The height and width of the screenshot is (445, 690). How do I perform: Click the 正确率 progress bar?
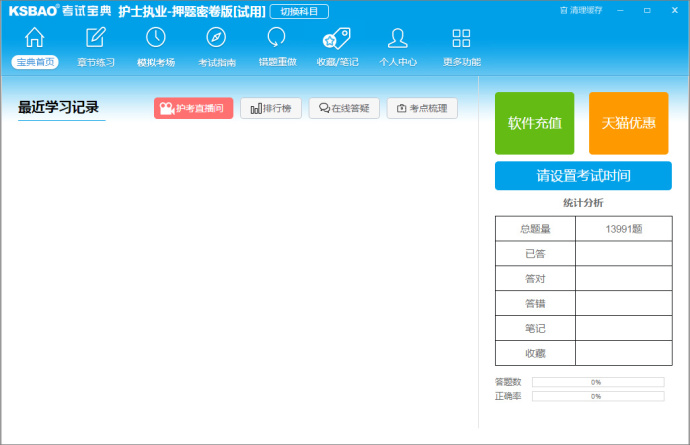(598, 396)
